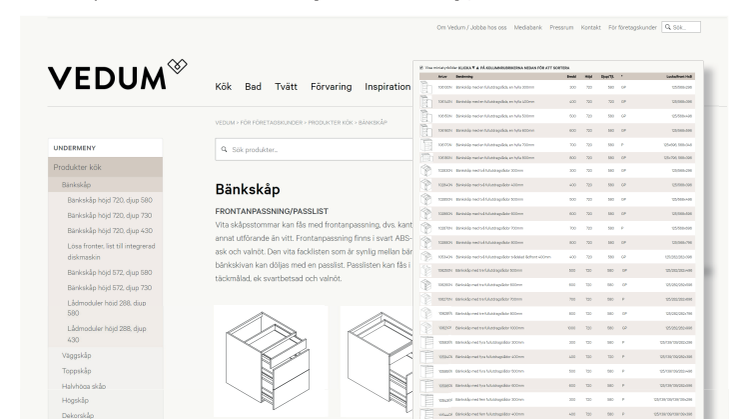Select Bänkskåp in the sidebar menu

(105, 185)
